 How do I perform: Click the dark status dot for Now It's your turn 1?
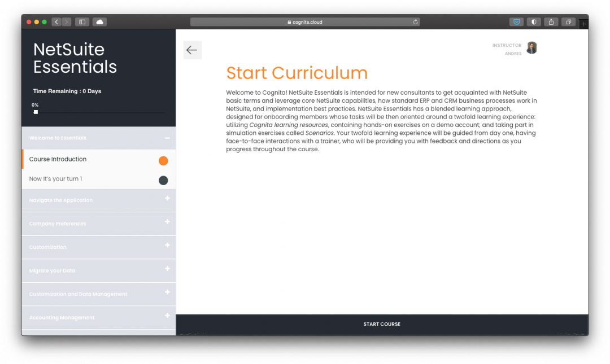163,180
